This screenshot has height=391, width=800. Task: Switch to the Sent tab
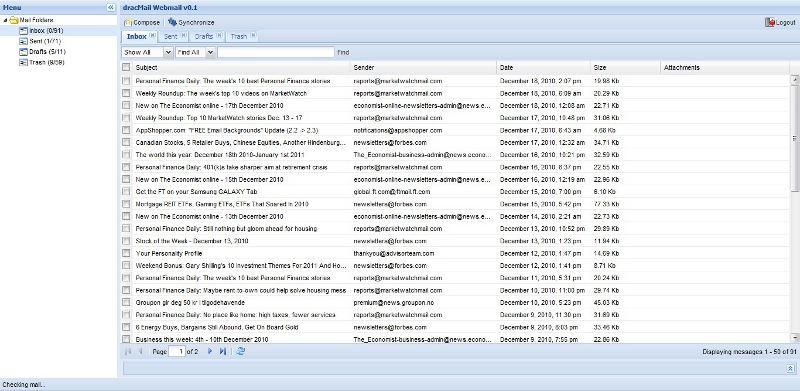click(170, 36)
